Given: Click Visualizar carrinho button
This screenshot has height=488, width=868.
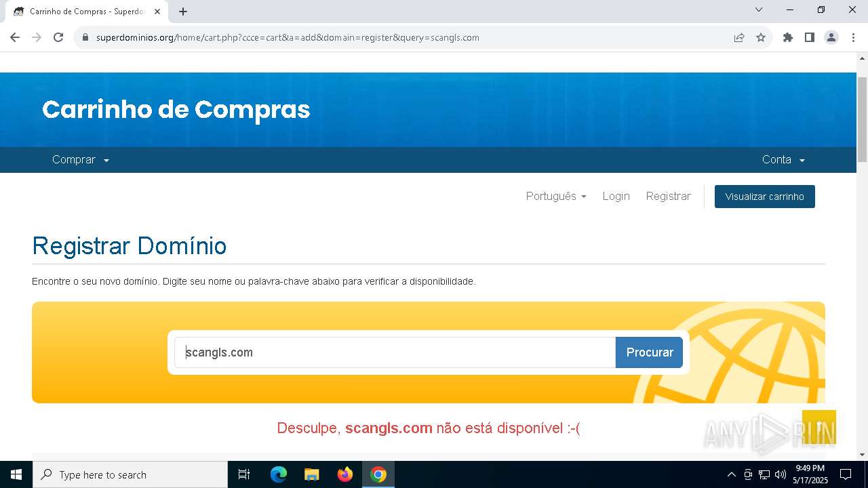Looking at the screenshot, I should click(765, 197).
